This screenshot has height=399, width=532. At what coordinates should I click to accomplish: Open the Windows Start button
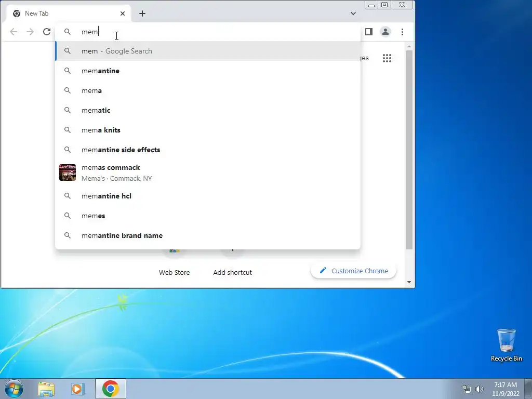pos(14,389)
